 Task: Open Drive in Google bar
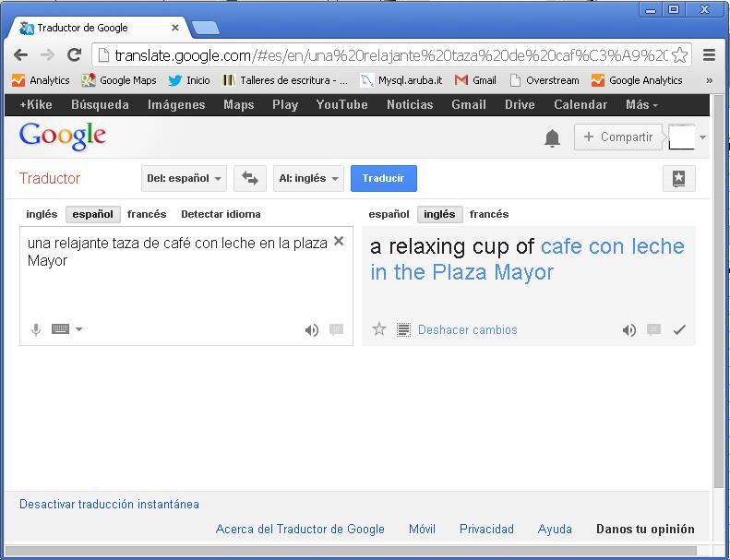[x=520, y=105]
